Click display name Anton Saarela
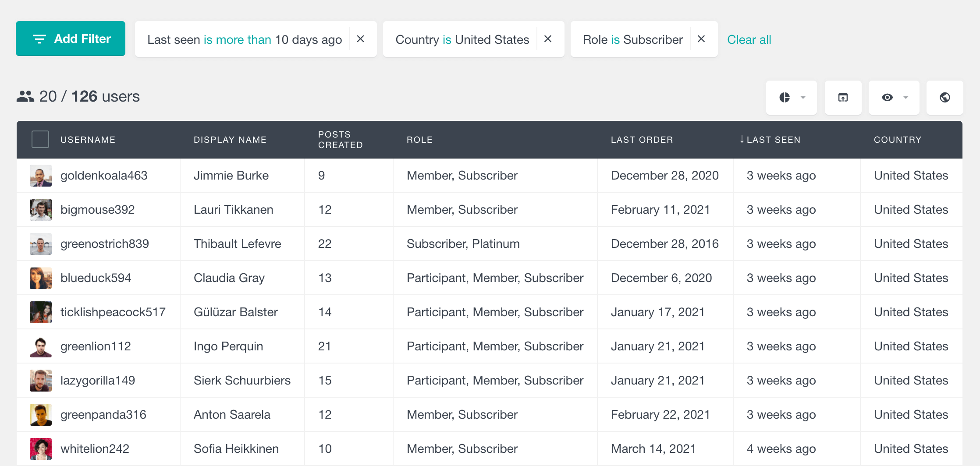This screenshot has width=980, height=466. pos(232,415)
